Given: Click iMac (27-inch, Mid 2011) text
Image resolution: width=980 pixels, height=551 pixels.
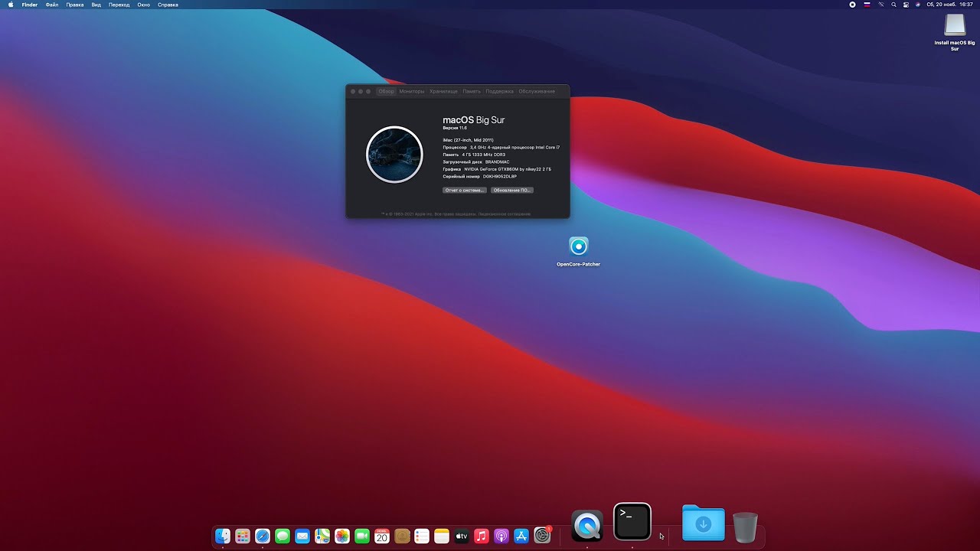Looking at the screenshot, I should click(x=468, y=140).
